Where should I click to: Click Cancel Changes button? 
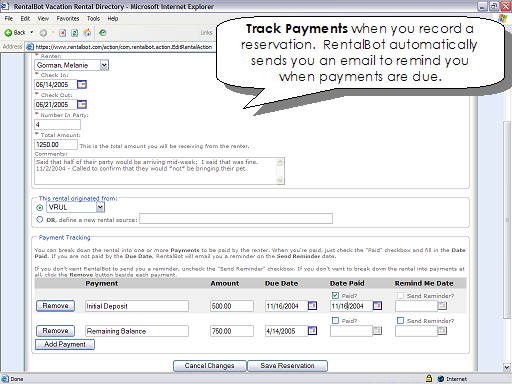coord(210,366)
